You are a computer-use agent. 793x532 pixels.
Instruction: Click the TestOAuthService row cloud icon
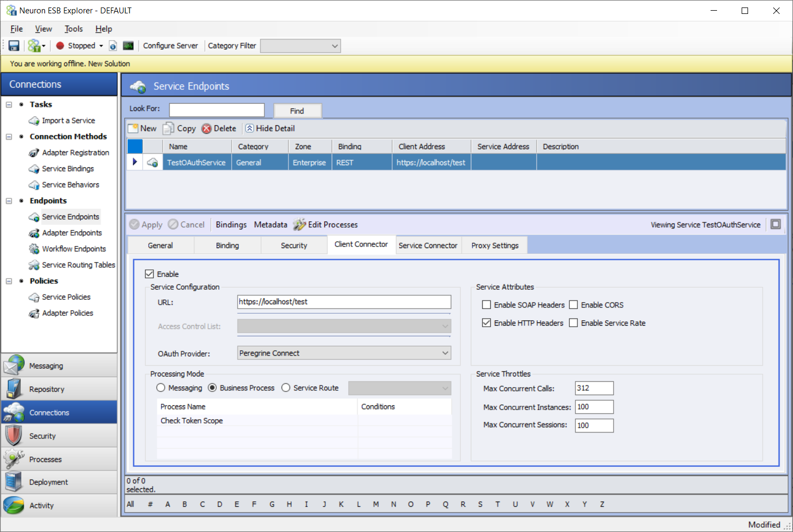(x=152, y=163)
